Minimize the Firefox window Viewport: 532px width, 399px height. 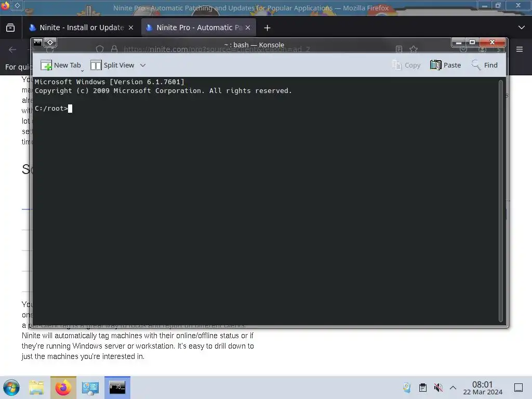point(485,5)
